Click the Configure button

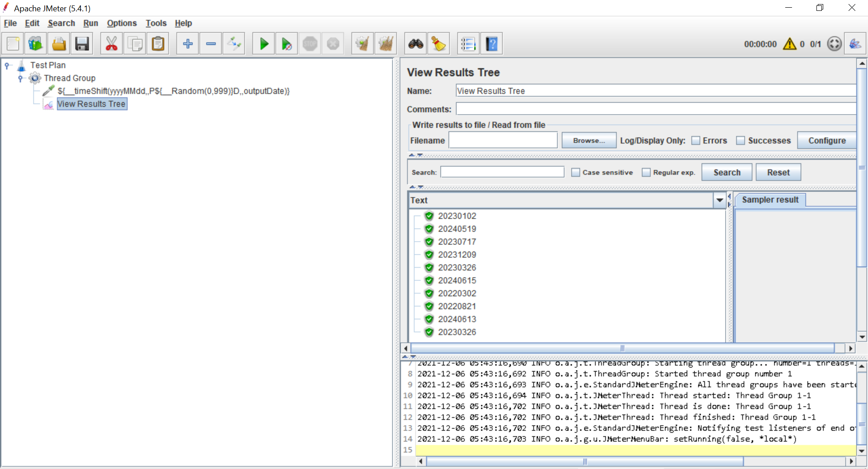point(827,140)
